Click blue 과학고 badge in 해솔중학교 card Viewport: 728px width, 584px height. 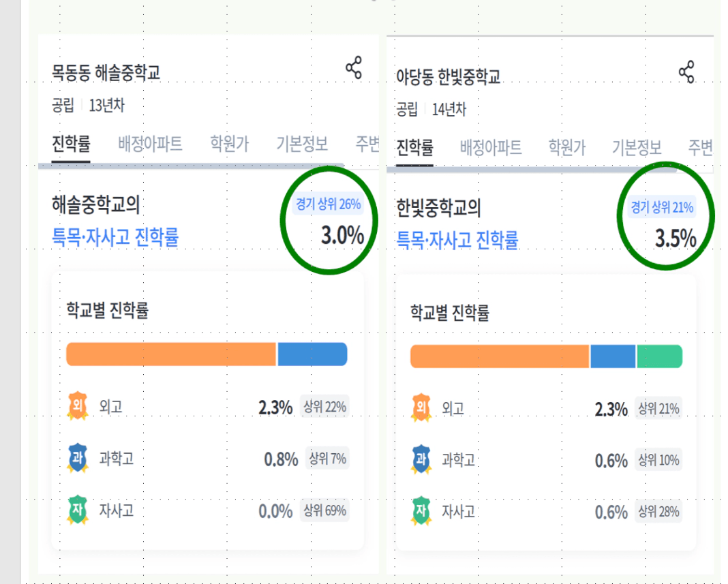[x=78, y=458]
